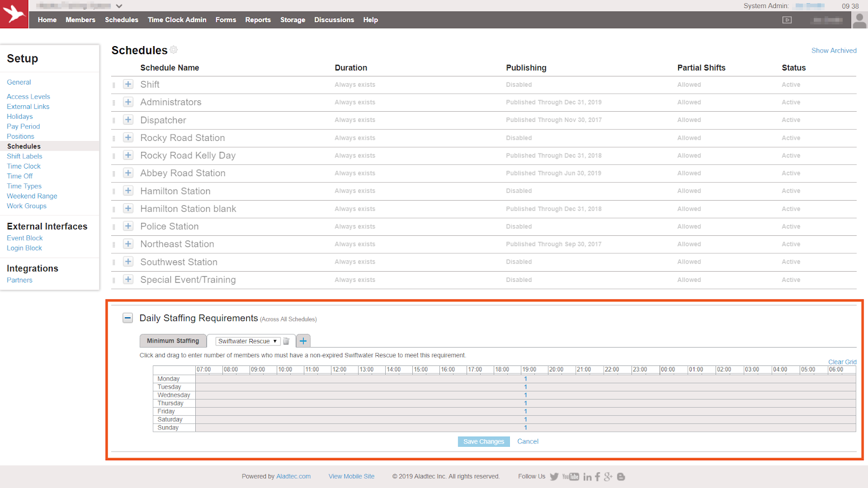The height and width of the screenshot is (488, 868).
Task: Expand the Police Station row
Action: pyautogui.click(x=128, y=226)
